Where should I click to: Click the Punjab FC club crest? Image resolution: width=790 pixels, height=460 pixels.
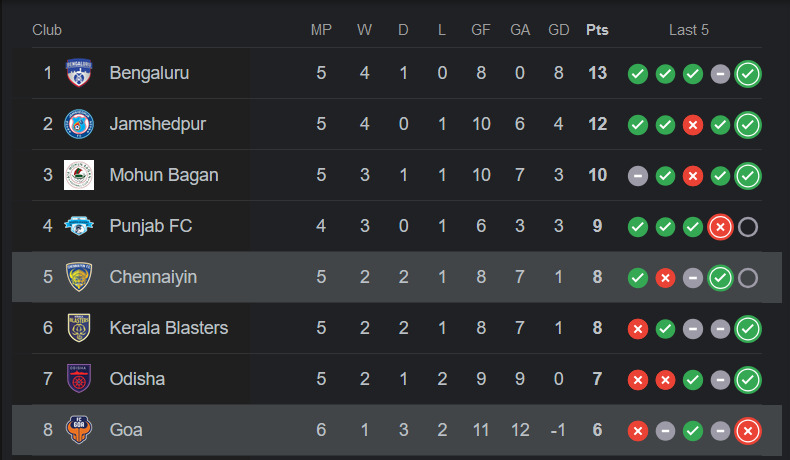pyautogui.click(x=78, y=226)
